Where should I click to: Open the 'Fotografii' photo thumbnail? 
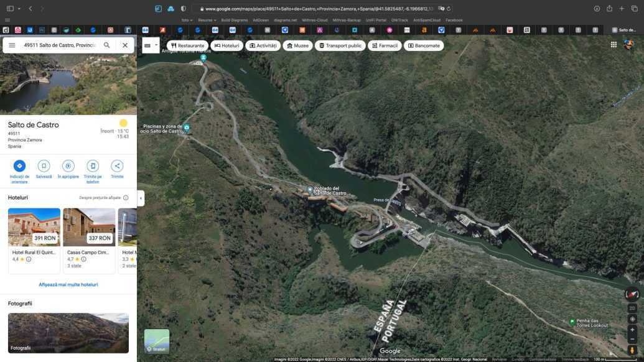point(68,333)
